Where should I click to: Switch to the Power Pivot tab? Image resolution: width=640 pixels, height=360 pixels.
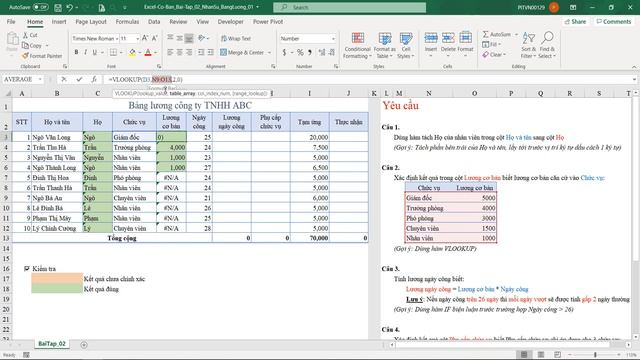pyautogui.click(x=268, y=22)
